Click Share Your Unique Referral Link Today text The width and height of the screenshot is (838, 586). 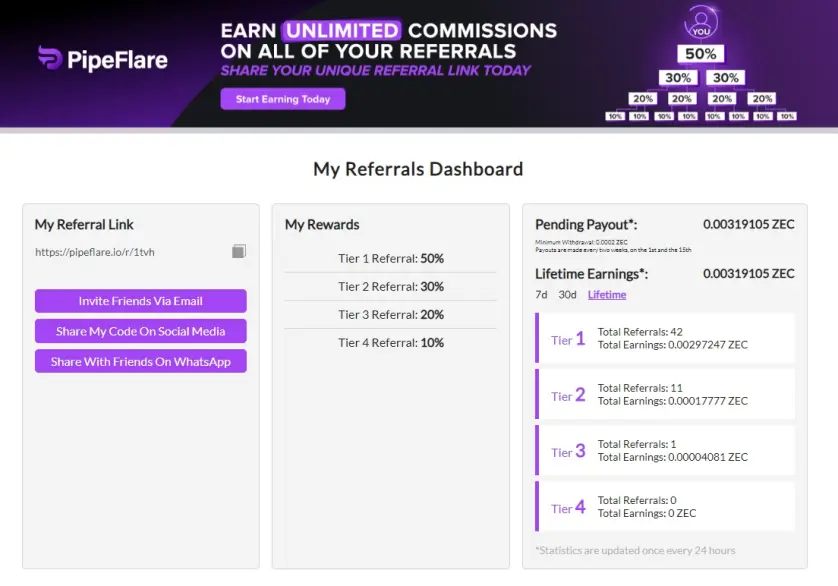[x=376, y=71]
